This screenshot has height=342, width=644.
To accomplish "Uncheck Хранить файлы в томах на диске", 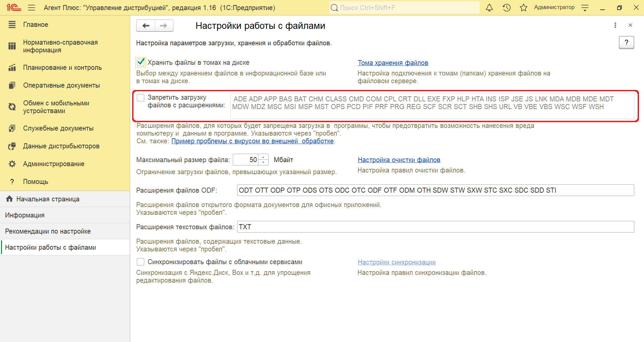I will click(141, 62).
